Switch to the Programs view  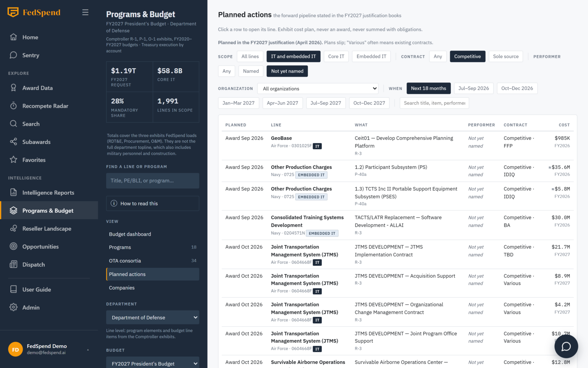coord(153,247)
